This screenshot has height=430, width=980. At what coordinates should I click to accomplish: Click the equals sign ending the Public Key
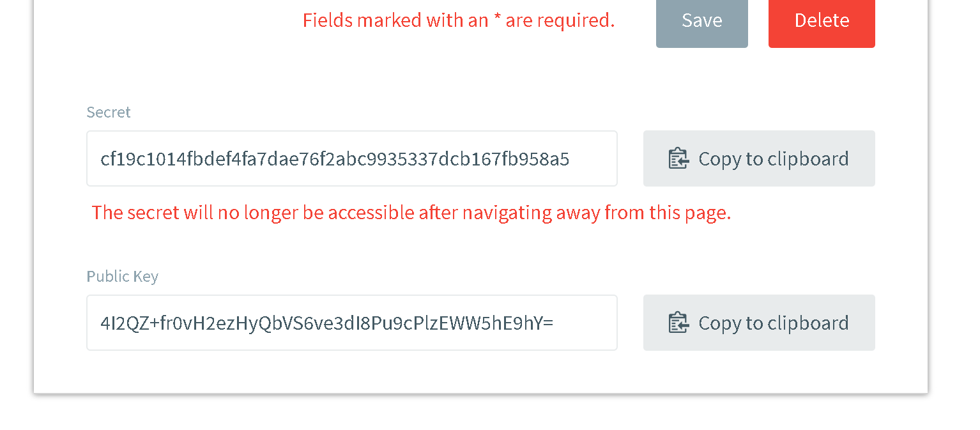pyautogui.click(x=547, y=323)
